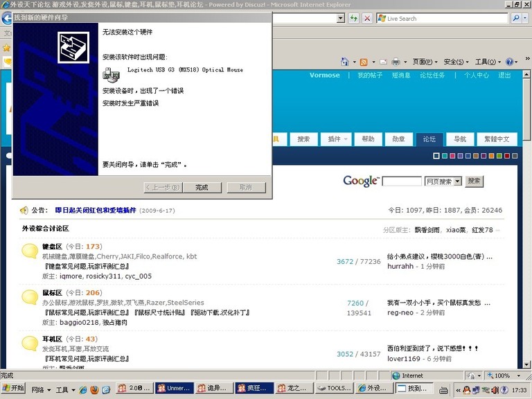This screenshot has width=532, height=399.
Task: Click the red Stop loading icon
Action: [367, 19]
